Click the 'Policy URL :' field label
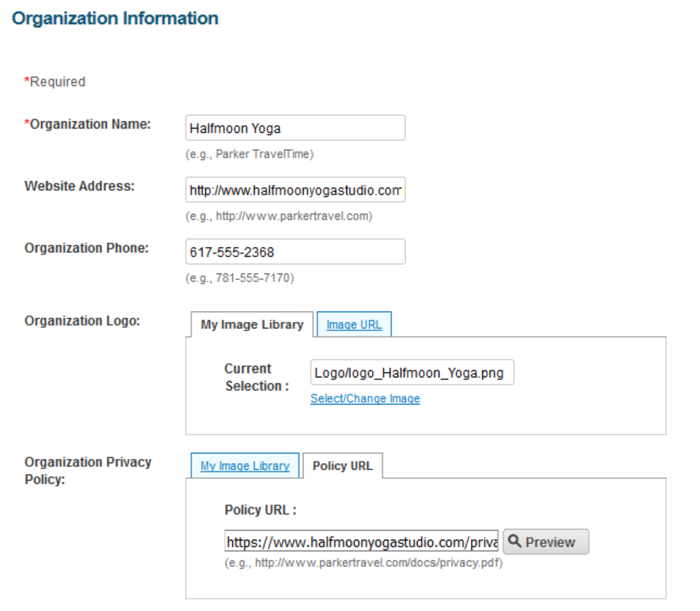 [260, 510]
